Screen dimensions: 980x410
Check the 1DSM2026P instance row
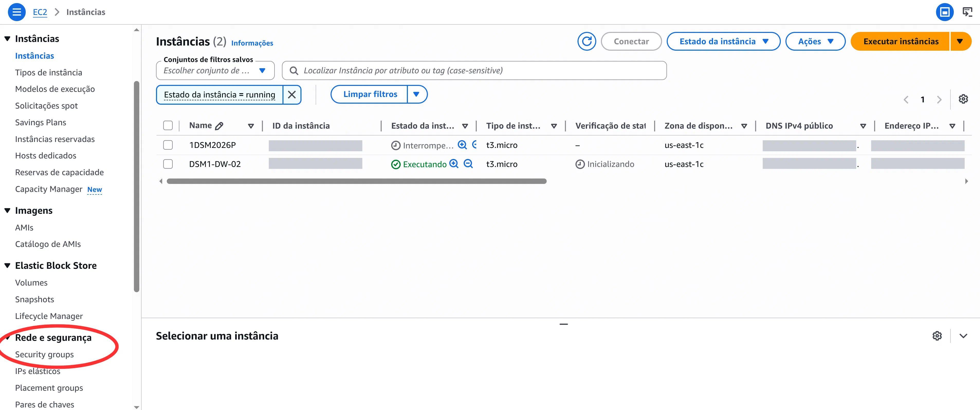pos(168,145)
